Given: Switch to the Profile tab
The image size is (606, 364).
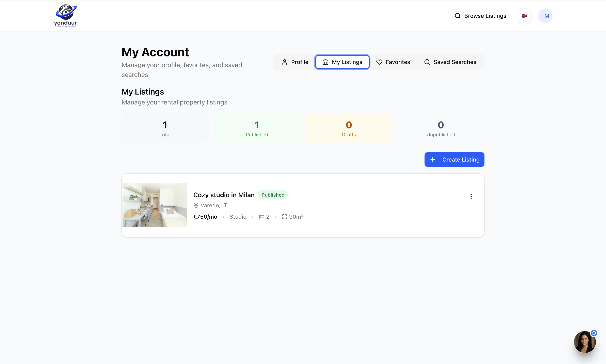Looking at the screenshot, I should point(295,62).
